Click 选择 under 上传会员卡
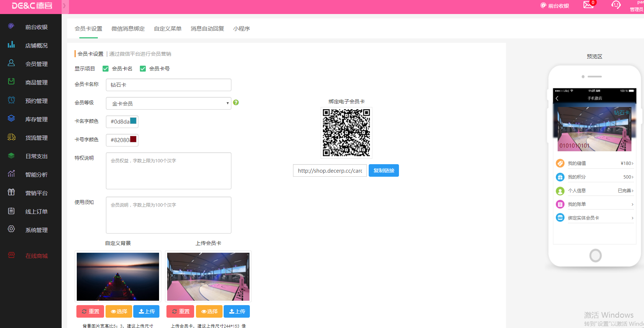644x328 pixels. (x=209, y=311)
